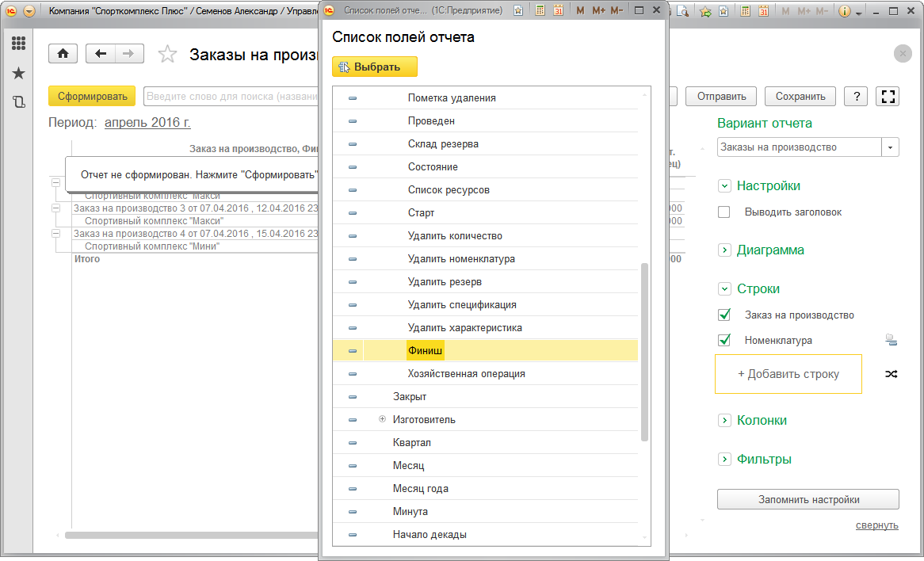
Task: Add report to favorites star outline
Action: 167,54
